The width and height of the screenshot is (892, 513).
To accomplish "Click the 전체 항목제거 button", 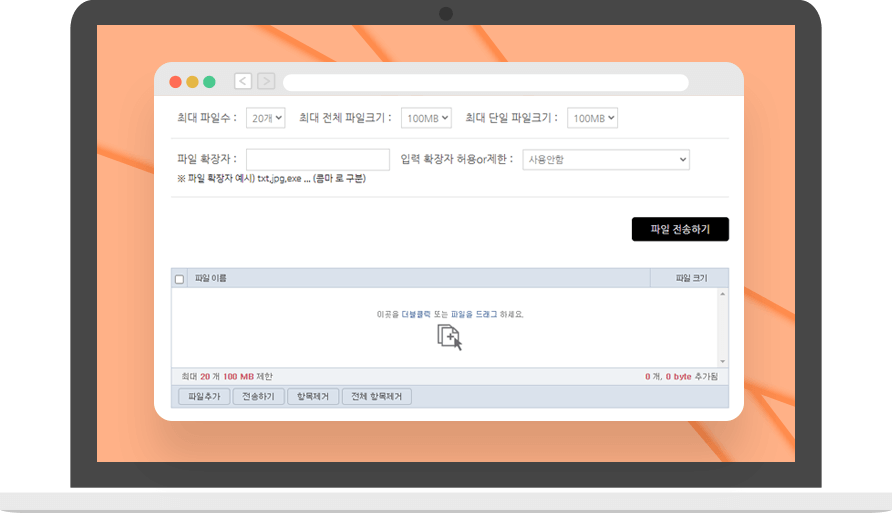I will coord(377,396).
